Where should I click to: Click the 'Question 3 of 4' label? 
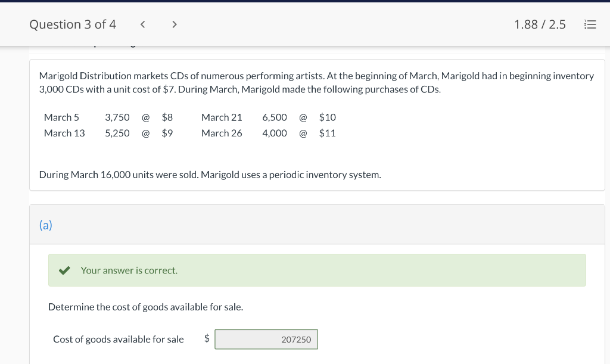73,24
